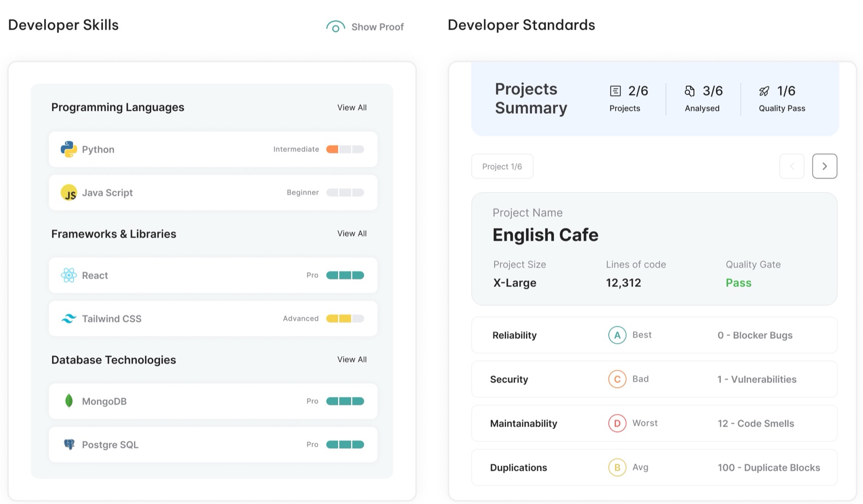Screen dimensions: 863x504
Task: Click the Tailwind CSS wave icon
Action: 69,319
